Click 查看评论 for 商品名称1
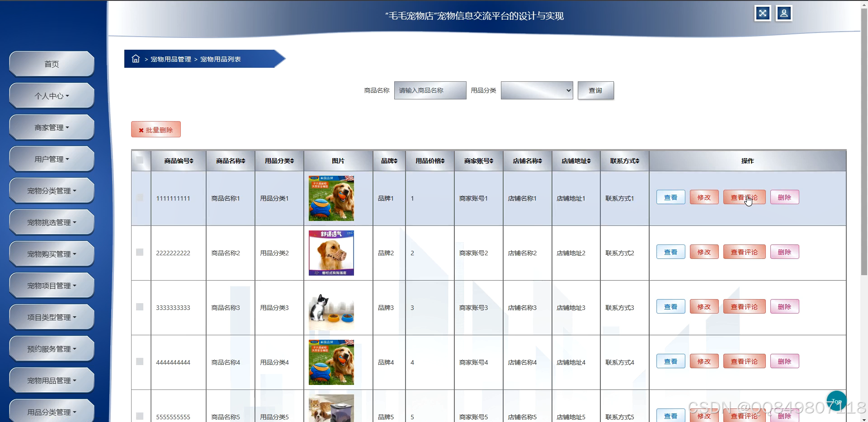 [x=744, y=197]
